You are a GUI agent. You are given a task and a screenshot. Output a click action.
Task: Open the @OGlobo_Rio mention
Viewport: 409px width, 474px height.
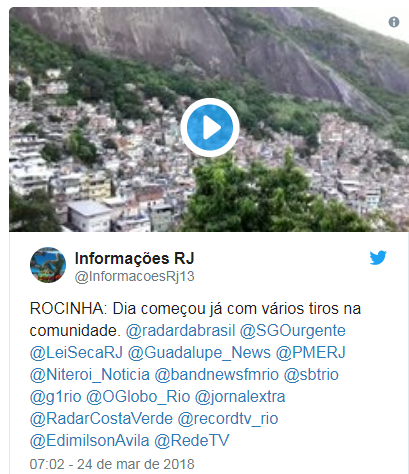click(x=138, y=397)
